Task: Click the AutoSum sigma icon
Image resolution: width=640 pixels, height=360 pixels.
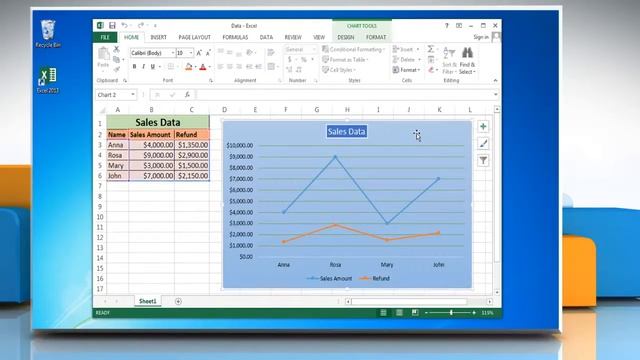Action: (431, 49)
